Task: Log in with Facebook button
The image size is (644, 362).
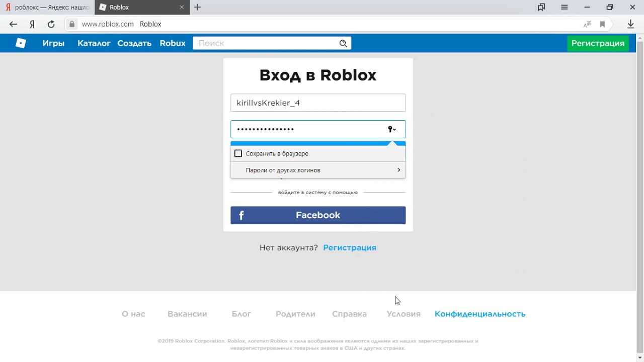Action: point(318,215)
